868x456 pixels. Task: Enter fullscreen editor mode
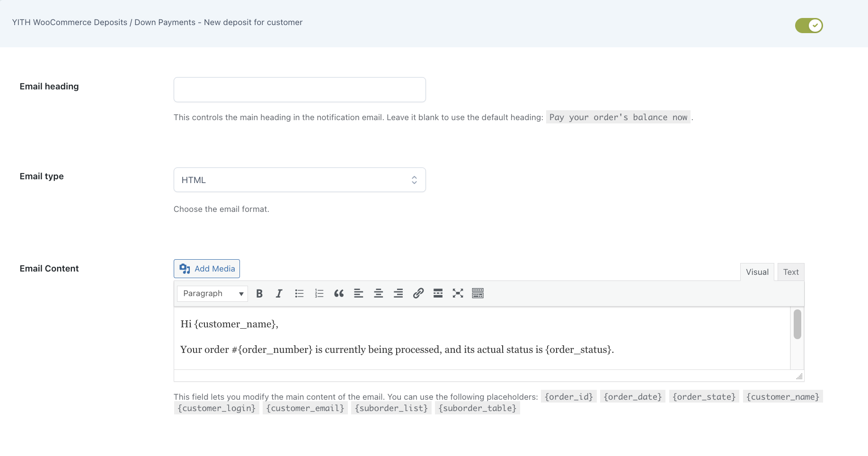click(458, 293)
